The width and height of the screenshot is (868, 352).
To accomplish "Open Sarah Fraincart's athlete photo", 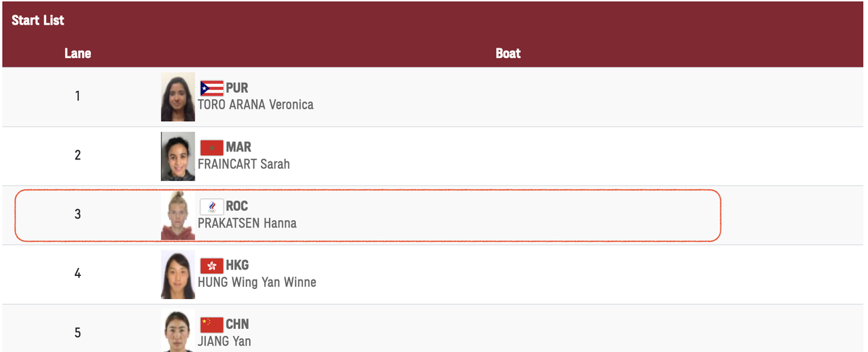I will (x=178, y=156).
